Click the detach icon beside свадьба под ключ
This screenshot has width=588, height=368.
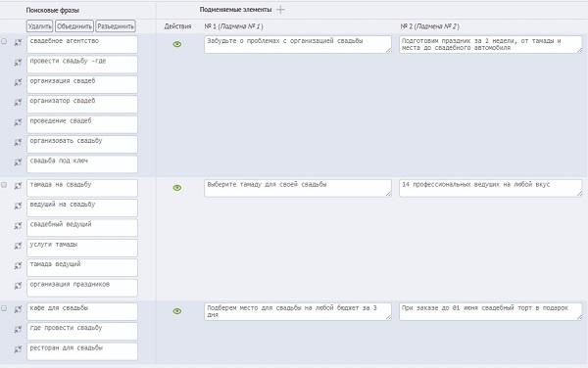point(18,162)
